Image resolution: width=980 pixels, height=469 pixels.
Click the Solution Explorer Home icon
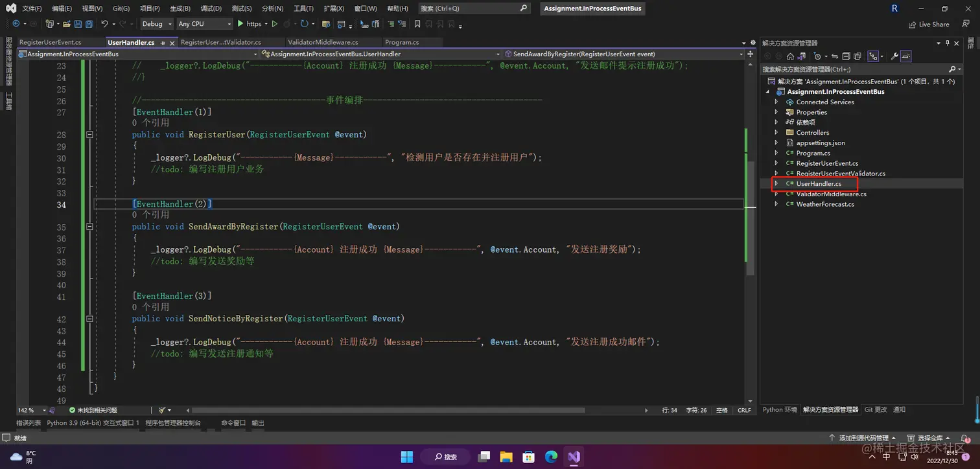(790, 56)
